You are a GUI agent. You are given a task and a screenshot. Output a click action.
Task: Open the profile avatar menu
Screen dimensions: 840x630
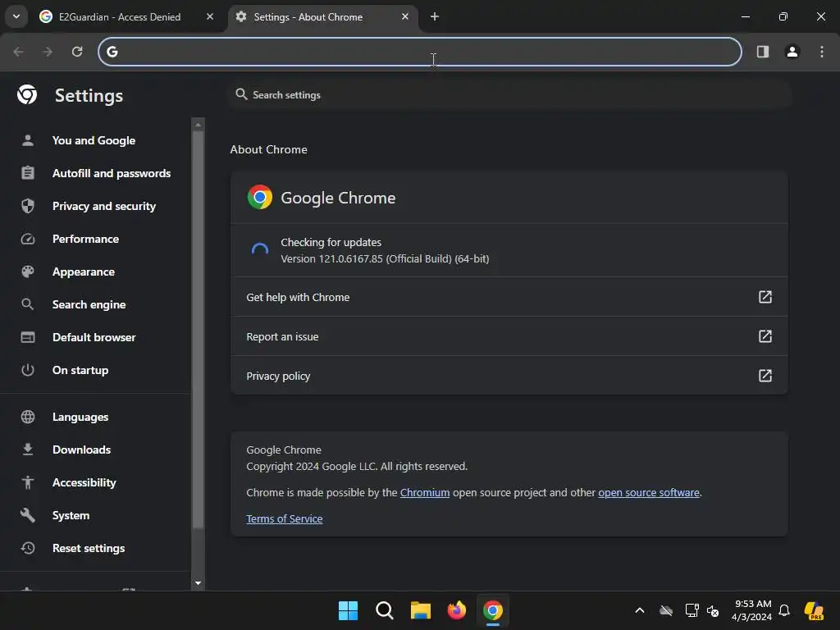pyautogui.click(x=792, y=52)
